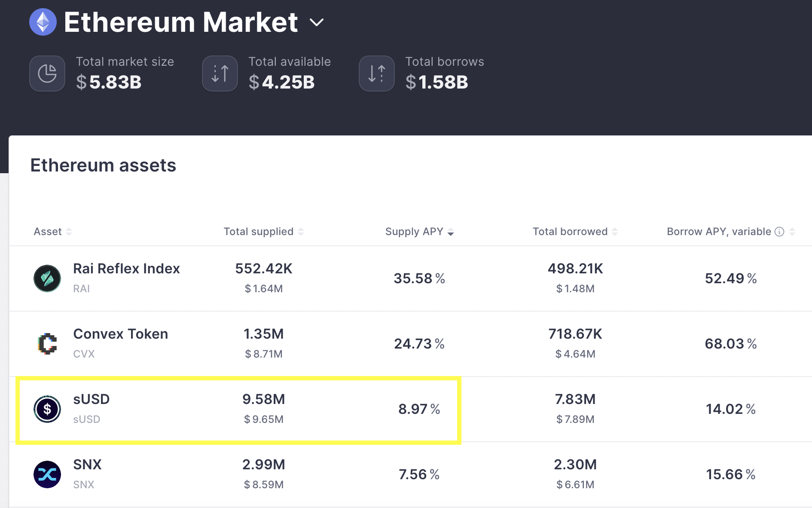Image resolution: width=812 pixels, height=508 pixels.
Task: Click the Ethereum Market title text
Action: pos(181,22)
